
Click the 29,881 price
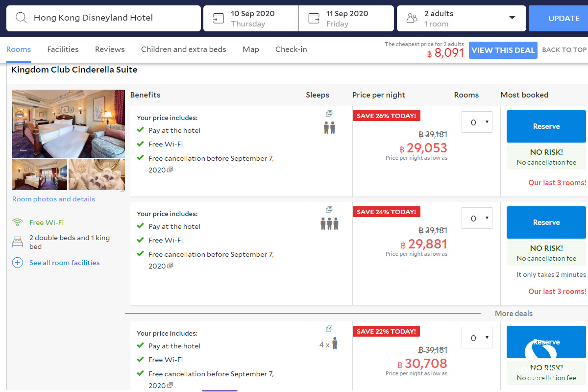[x=424, y=244]
